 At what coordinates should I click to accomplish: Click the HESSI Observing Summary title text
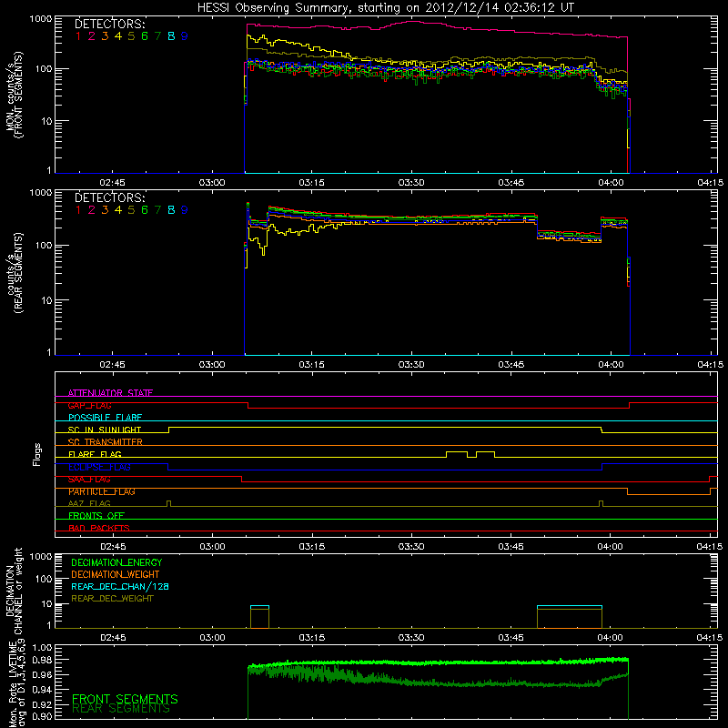385,7
